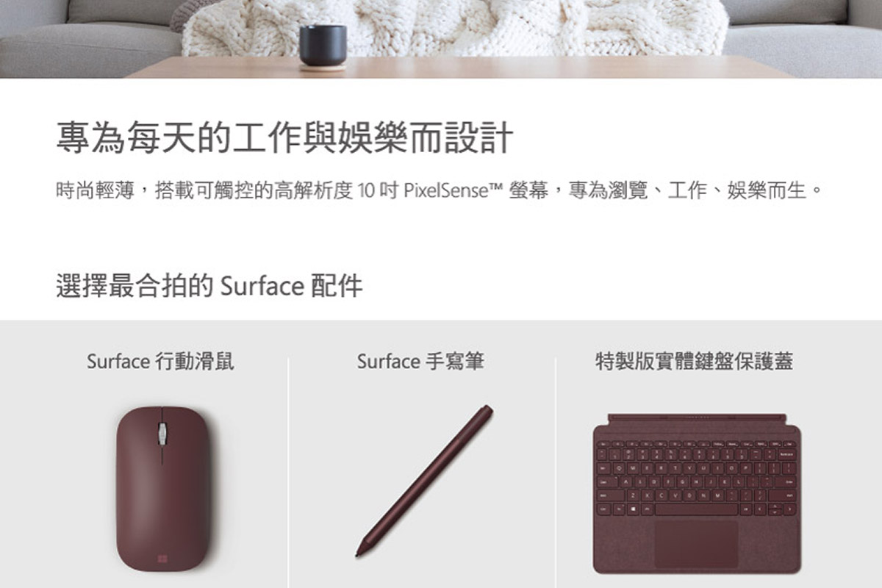Click the heading 專為每天的工作與娛樂而設計
The height and width of the screenshot is (588, 882).
pos(283,138)
